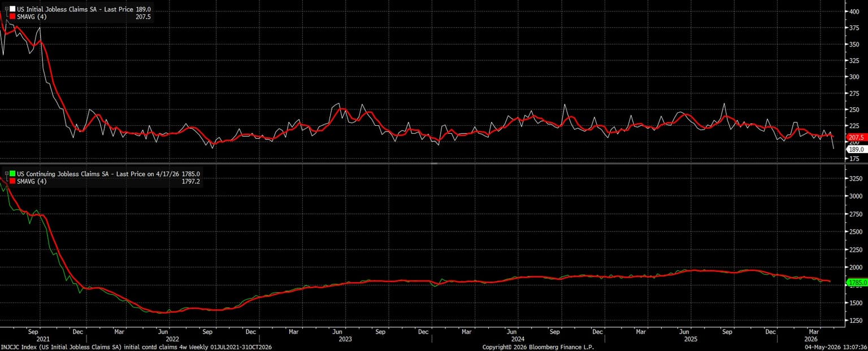Viewport: 868px width, 351px height.
Task: Click the green Continuing Jobless Claims color swatch
Action: point(12,174)
